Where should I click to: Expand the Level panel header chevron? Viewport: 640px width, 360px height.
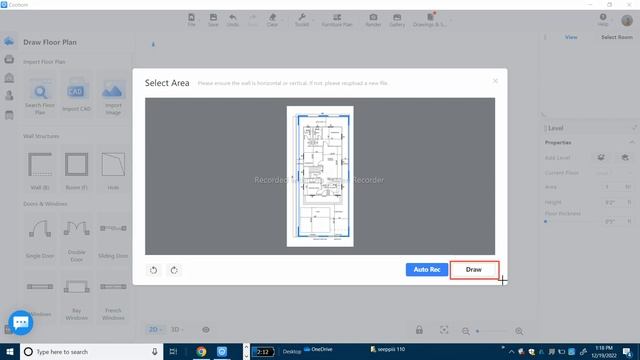point(634,128)
